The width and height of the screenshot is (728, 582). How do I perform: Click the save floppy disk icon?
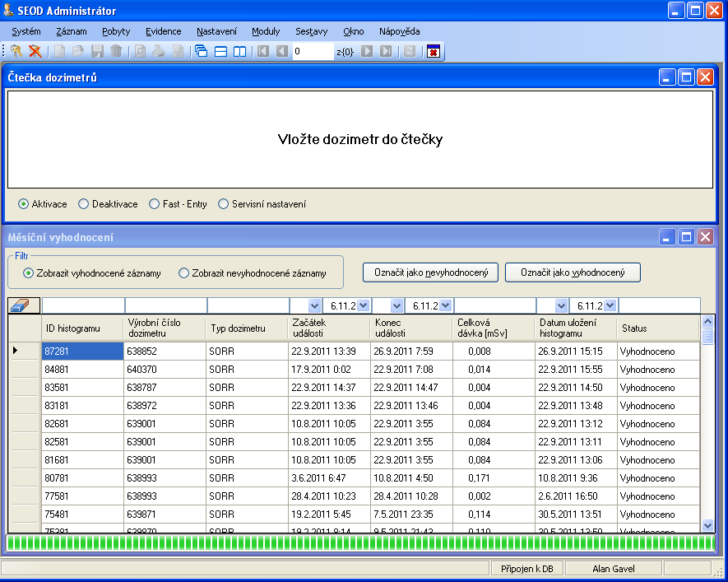[97, 51]
